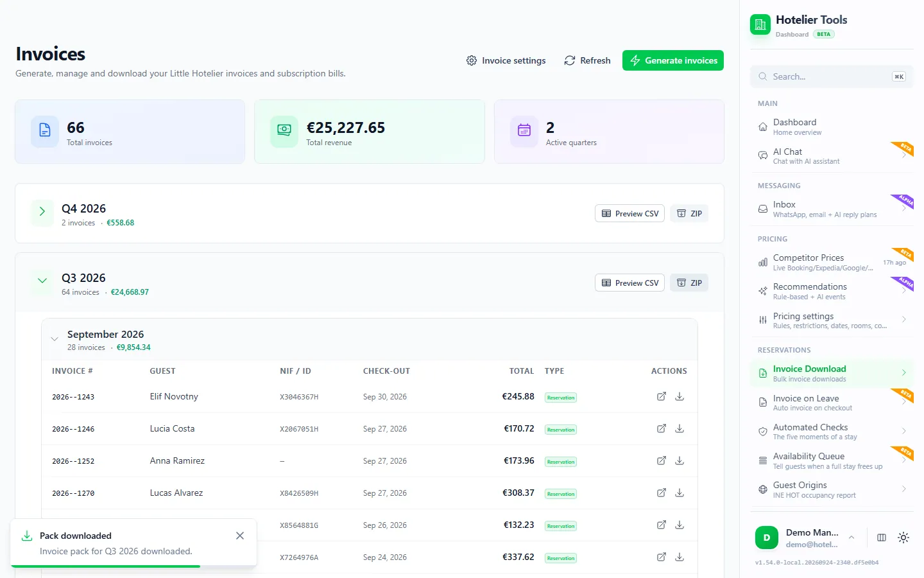Open invoice 2026--1243 in new window
The width and height of the screenshot is (924, 578).
click(662, 396)
